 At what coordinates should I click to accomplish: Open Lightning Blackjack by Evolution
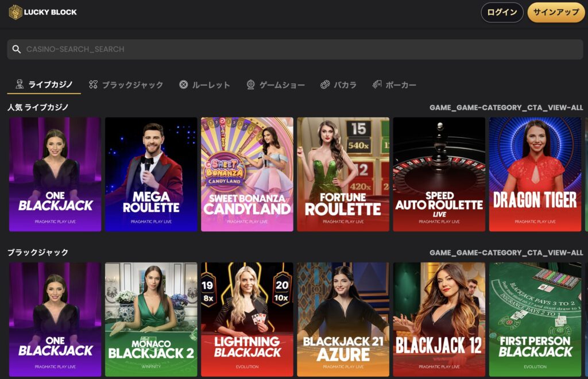[x=247, y=319]
